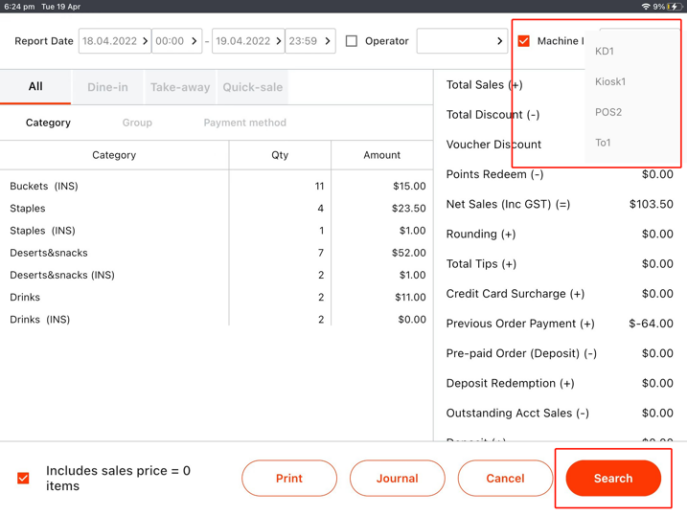The image size is (687, 516).
Task: Switch to the Dine-in tab
Action: click(107, 87)
